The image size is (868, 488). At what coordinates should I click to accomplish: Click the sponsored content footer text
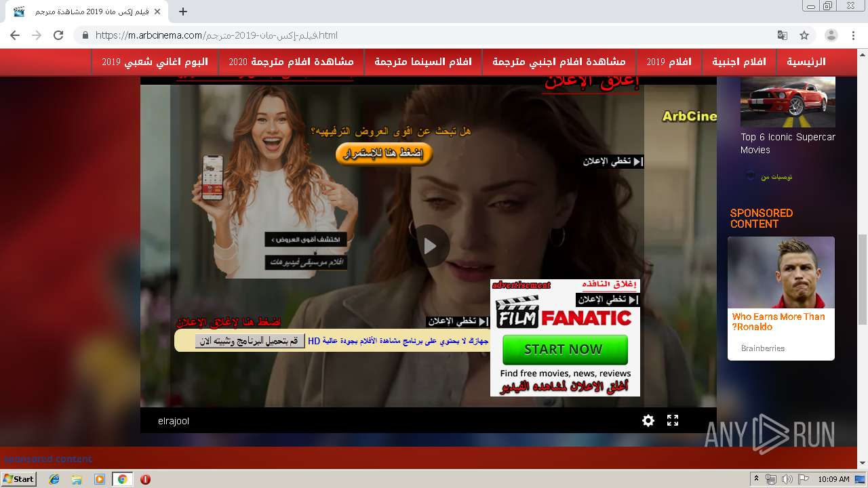(x=48, y=459)
